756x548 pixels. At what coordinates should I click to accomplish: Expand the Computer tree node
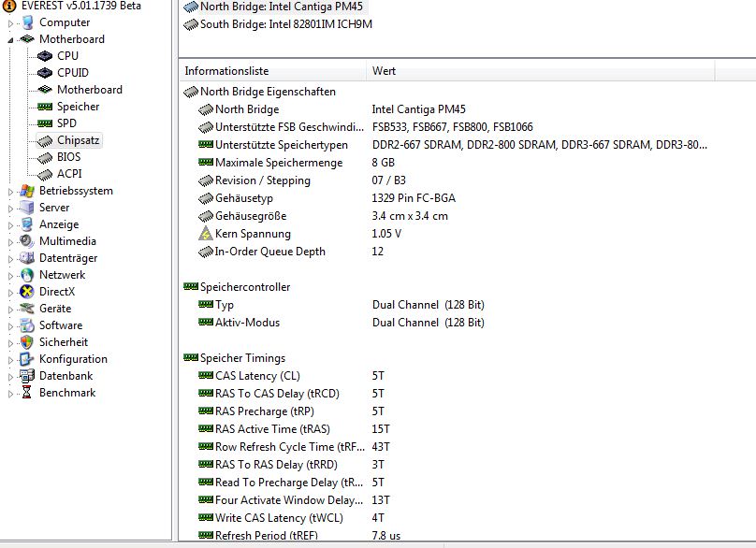pos(10,23)
